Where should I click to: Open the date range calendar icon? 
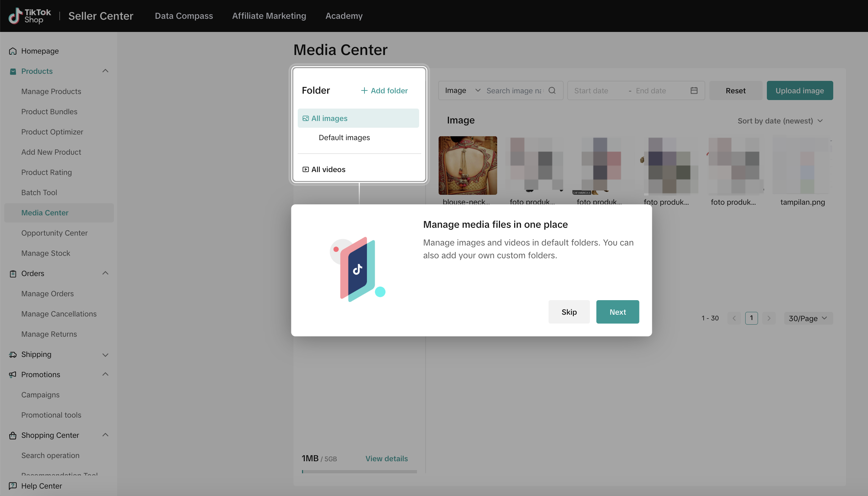694,90
